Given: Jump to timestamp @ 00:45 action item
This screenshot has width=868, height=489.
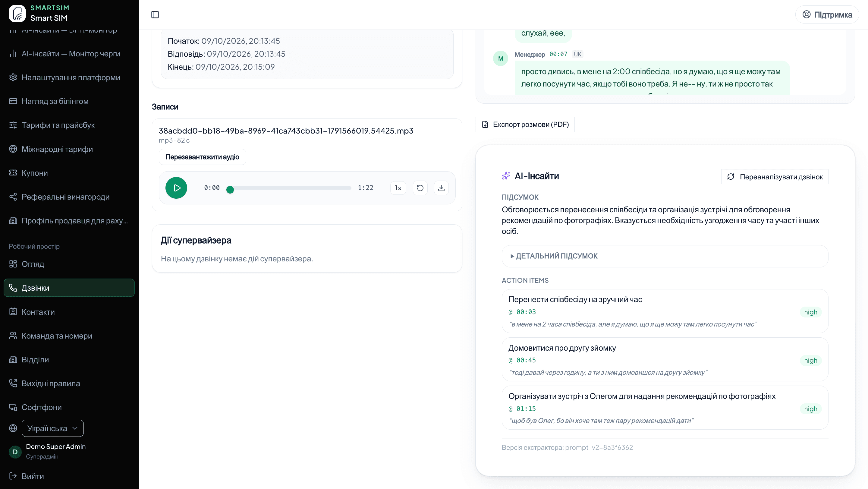Looking at the screenshot, I should click(x=522, y=360).
